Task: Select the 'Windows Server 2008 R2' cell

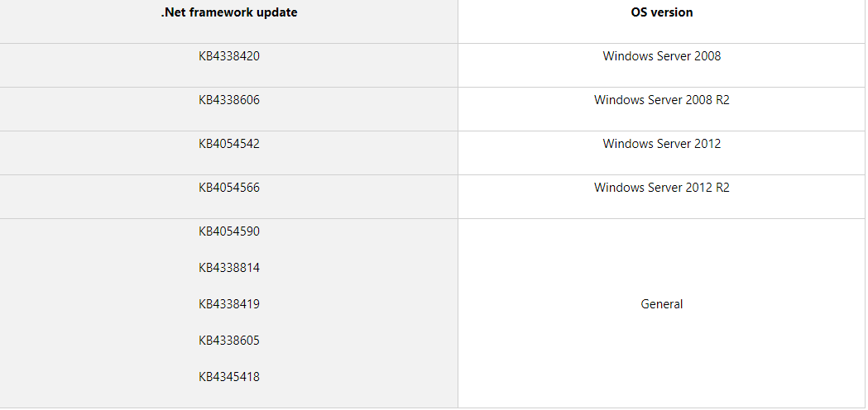Action: tap(661, 100)
